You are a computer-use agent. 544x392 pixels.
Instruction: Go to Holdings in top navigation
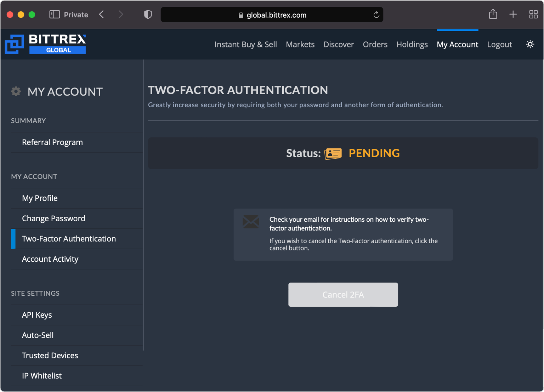[x=412, y=44]
